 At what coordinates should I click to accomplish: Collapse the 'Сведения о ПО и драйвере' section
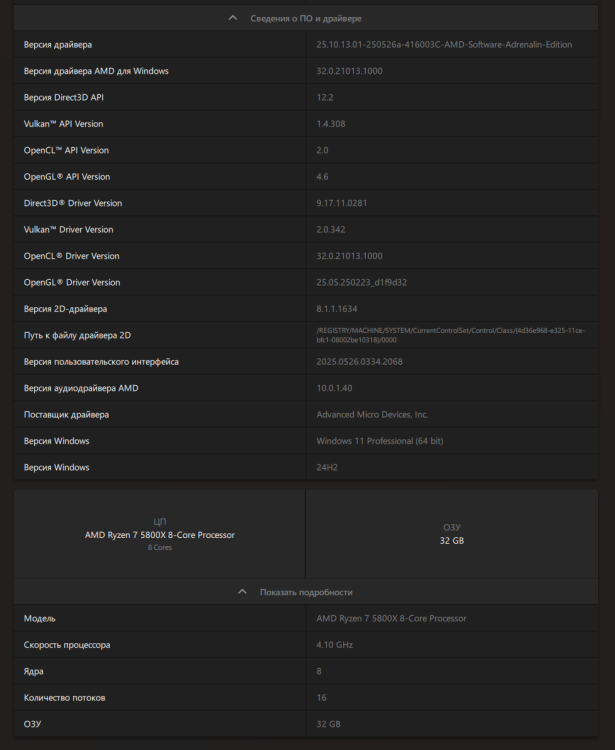pos(306,18)
